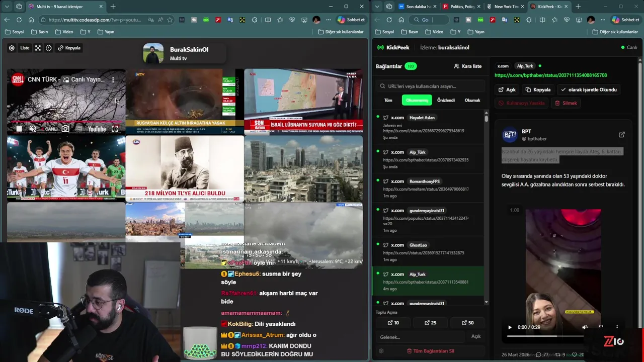Expand Diğer sık kullanılanlar folder in left browser
644x362 pixels.
341,32
